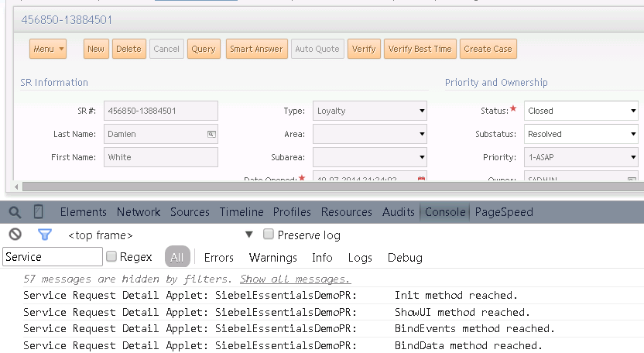This screenshot has width=644, height=353.
Task: Open the Status dropdown showing Closed
Action: [633, 111]
